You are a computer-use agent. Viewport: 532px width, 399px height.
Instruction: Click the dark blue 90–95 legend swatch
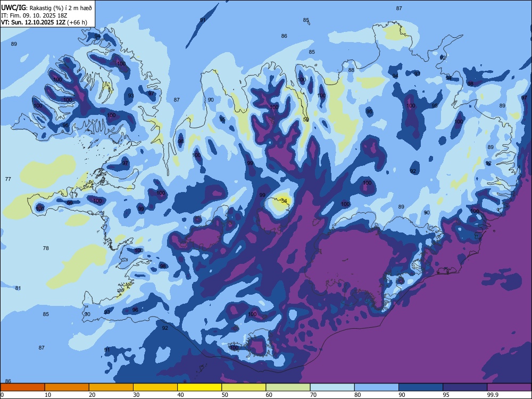click(421, 387)
